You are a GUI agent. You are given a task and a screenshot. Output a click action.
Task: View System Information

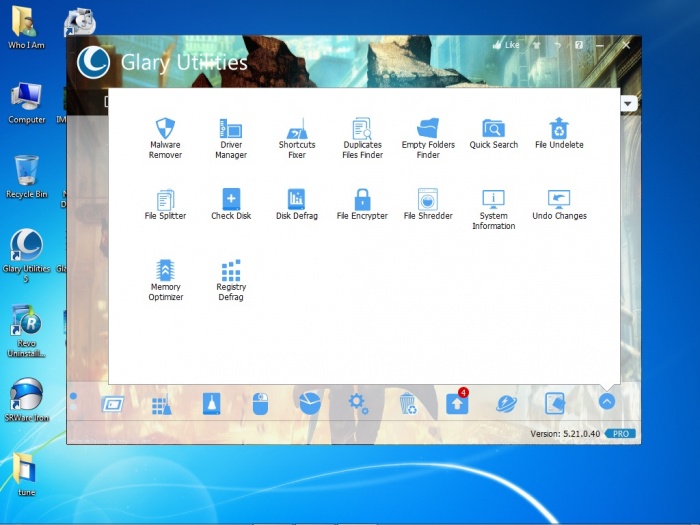493,200
